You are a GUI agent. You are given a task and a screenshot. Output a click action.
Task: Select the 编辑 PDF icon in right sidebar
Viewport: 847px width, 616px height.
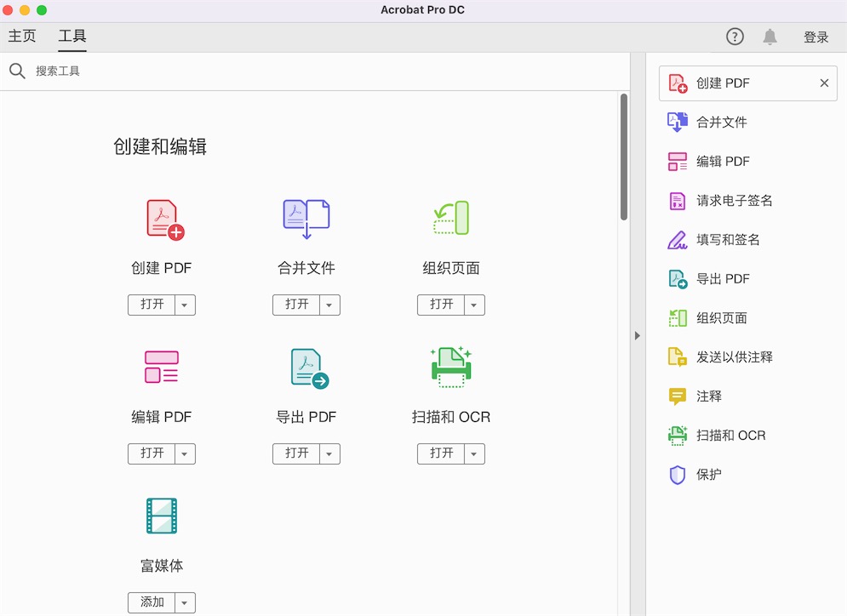point(678,162)
